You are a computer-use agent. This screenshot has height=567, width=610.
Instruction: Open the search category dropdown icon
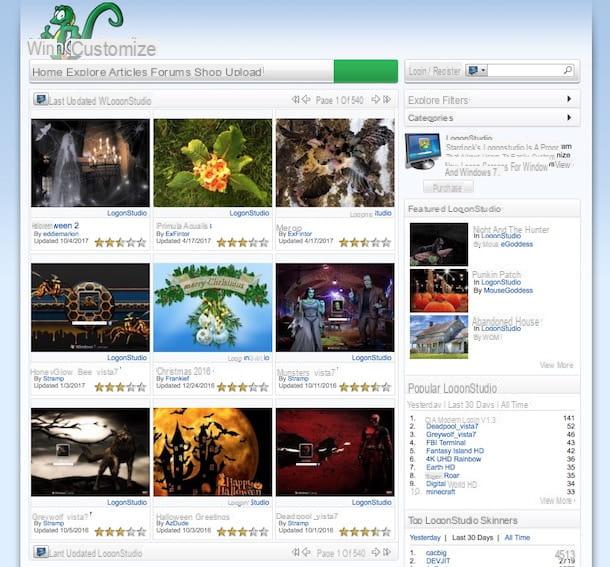click(x=477, y=71)
